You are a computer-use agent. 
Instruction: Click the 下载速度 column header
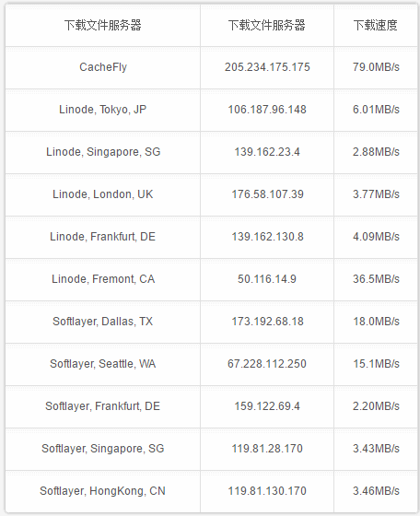click(x=376, y=26)
